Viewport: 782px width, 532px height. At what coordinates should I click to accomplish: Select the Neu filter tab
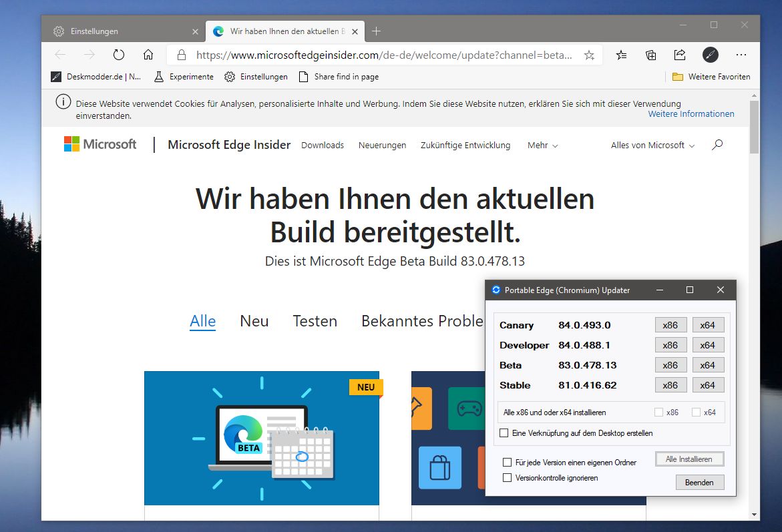(254, 321)
